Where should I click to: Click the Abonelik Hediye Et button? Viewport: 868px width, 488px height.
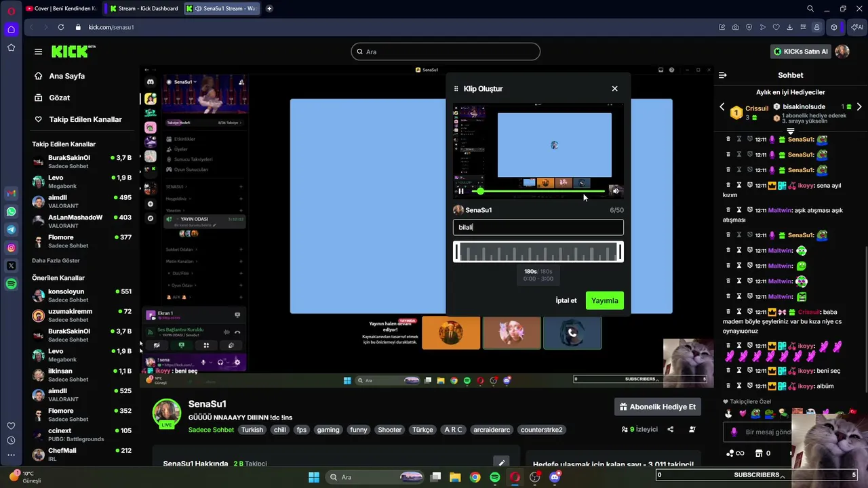coord(657,407)
